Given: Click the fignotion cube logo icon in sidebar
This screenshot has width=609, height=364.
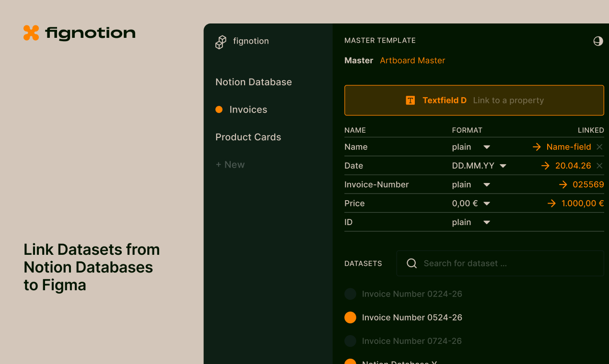Looking at the screenshot, I should tap(221, 42).
